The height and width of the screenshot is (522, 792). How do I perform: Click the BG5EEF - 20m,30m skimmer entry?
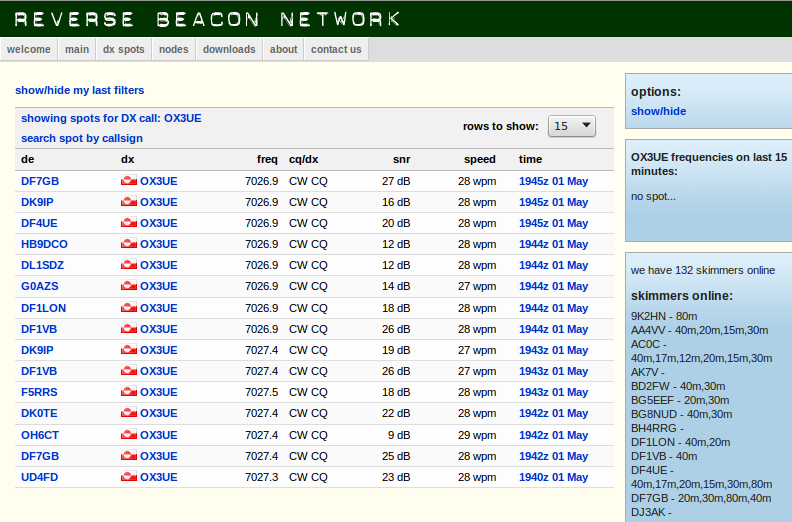680,401
